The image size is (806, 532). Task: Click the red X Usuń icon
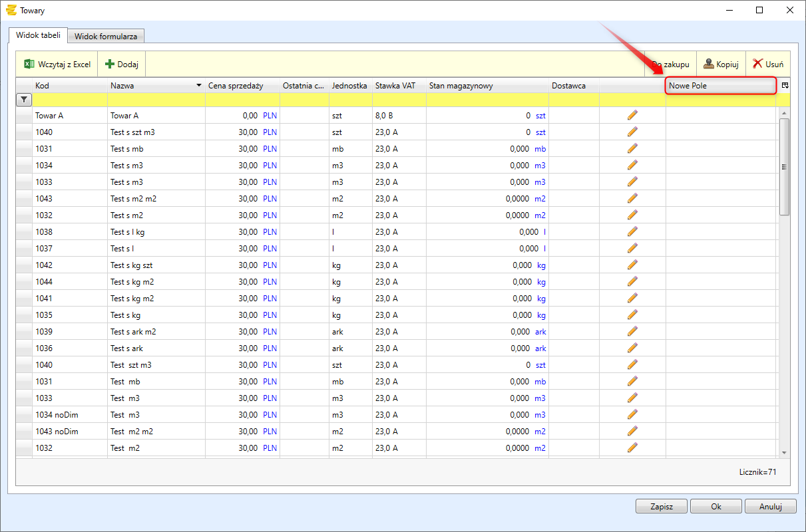(757, 65)
